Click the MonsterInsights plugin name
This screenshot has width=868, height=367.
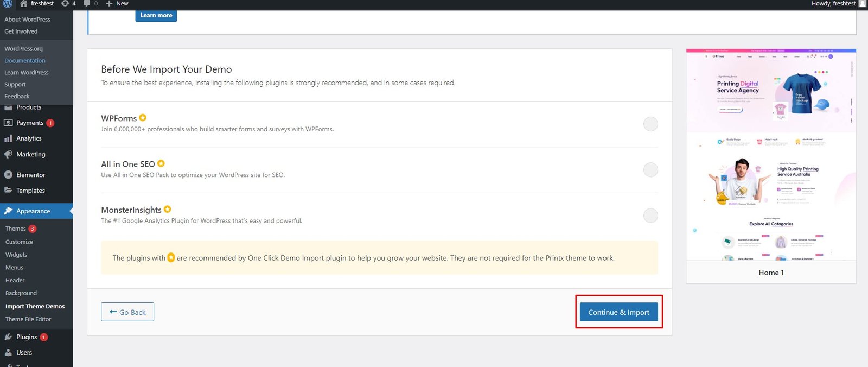[131, 210]
